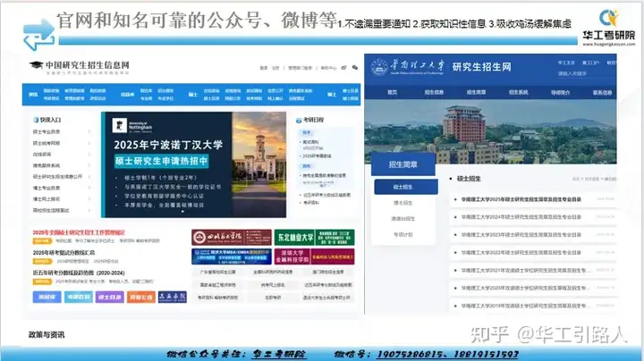Open the 深圳大学金融科技学院 ad banner
Image resolution: width=644 pixels, height=361 pixels.
tap(314, 256)
